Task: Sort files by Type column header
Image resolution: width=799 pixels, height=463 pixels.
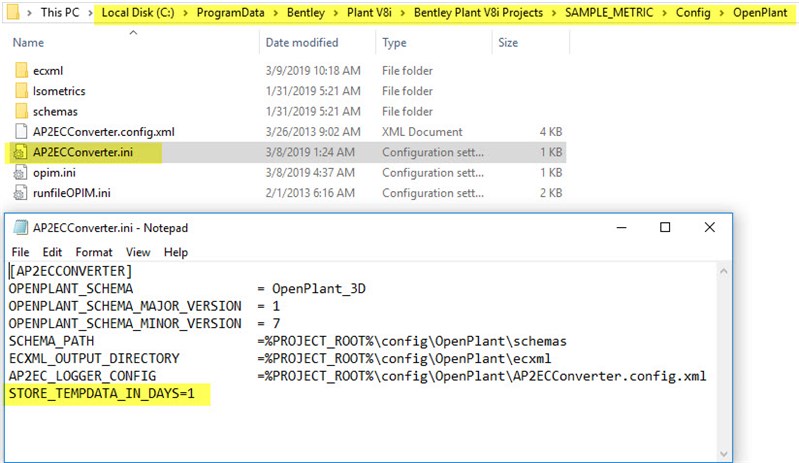Action: tap(394, 42)
